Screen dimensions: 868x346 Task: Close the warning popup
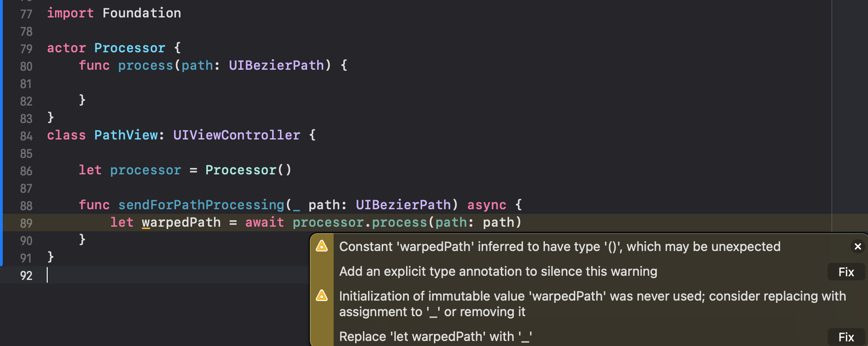click(857, 246)
